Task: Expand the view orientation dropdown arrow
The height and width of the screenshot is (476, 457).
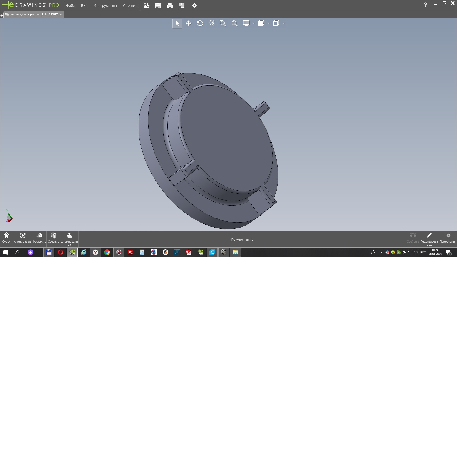Action: pos(268,23)
